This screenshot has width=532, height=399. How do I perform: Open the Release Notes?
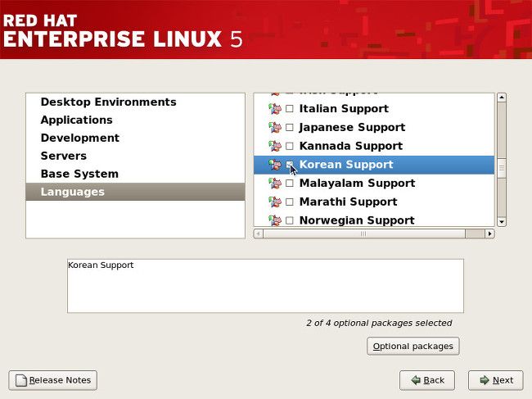click(53, 380)
